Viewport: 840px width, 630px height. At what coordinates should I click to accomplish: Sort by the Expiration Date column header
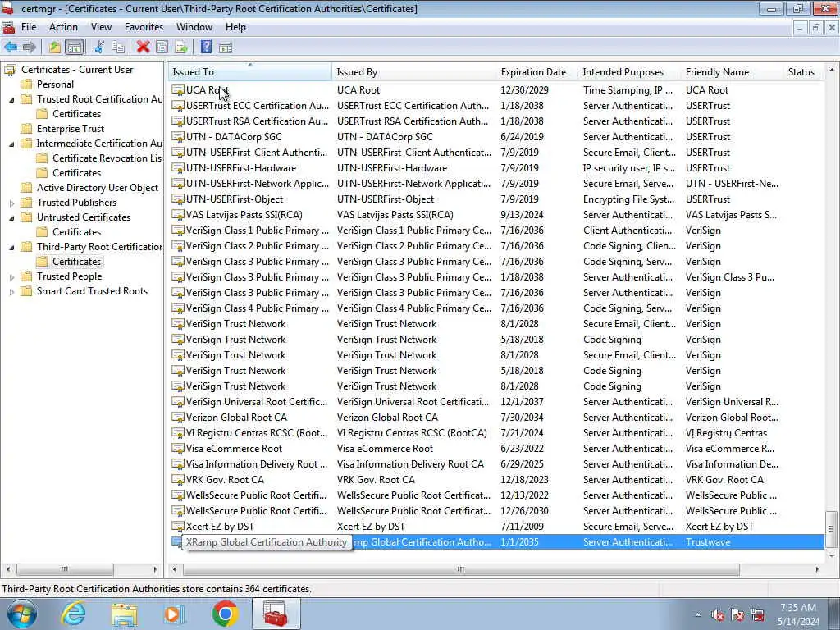537,72
